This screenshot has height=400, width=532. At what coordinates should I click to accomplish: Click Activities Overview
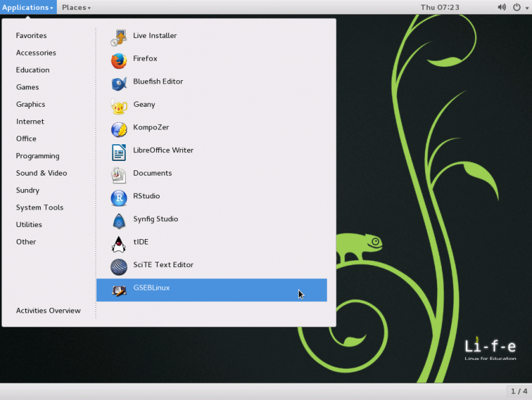tap(48, 311)
